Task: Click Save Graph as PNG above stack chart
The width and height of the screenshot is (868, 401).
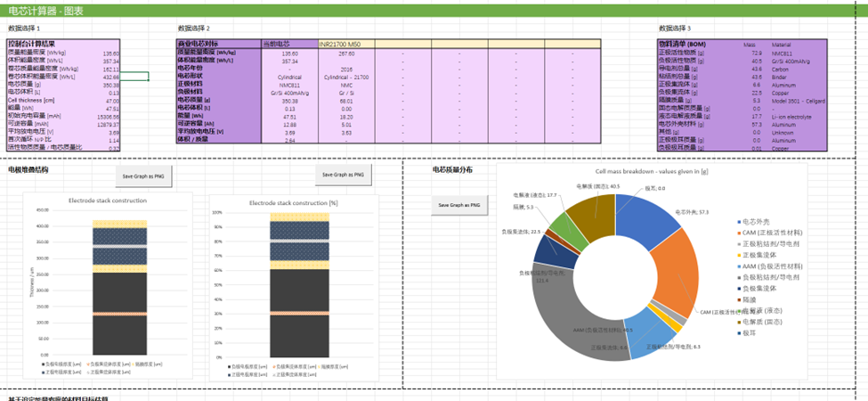Action: coord(143,176)
